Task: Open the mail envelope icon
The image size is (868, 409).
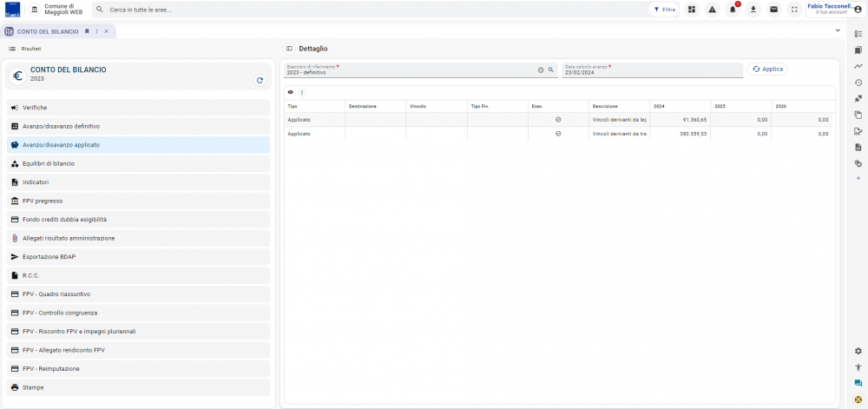Action: 773,10
